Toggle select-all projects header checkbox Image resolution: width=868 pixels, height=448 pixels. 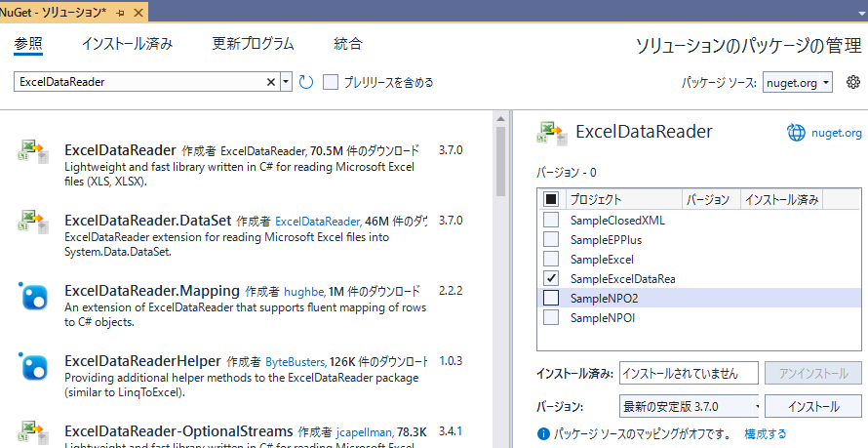pos(551,199)
